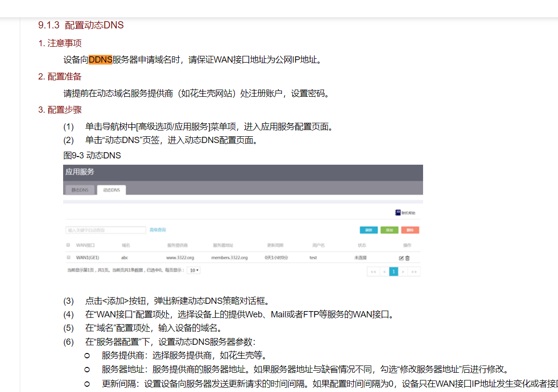The width and height of the screenshot is (558, 392).
Task: Focus the keyword search input box
Action: coord(106,230)
